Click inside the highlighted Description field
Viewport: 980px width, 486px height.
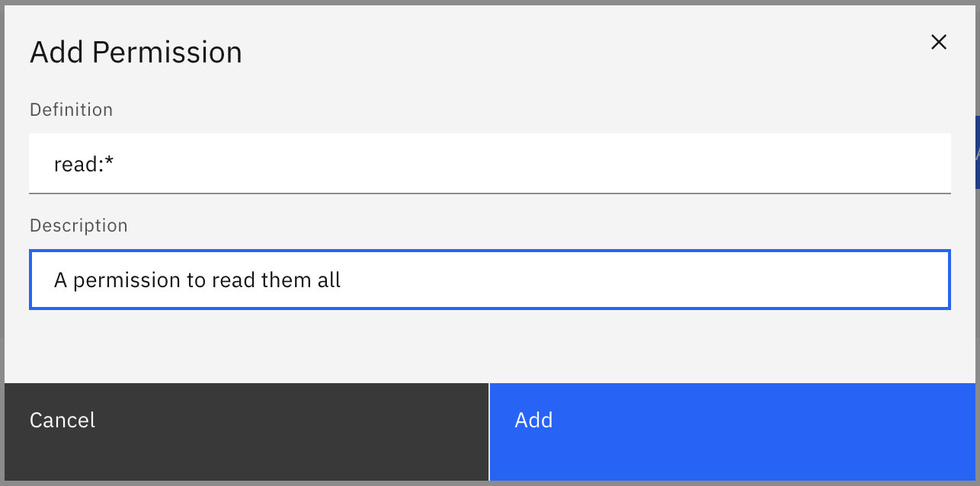tap(490, 279)
